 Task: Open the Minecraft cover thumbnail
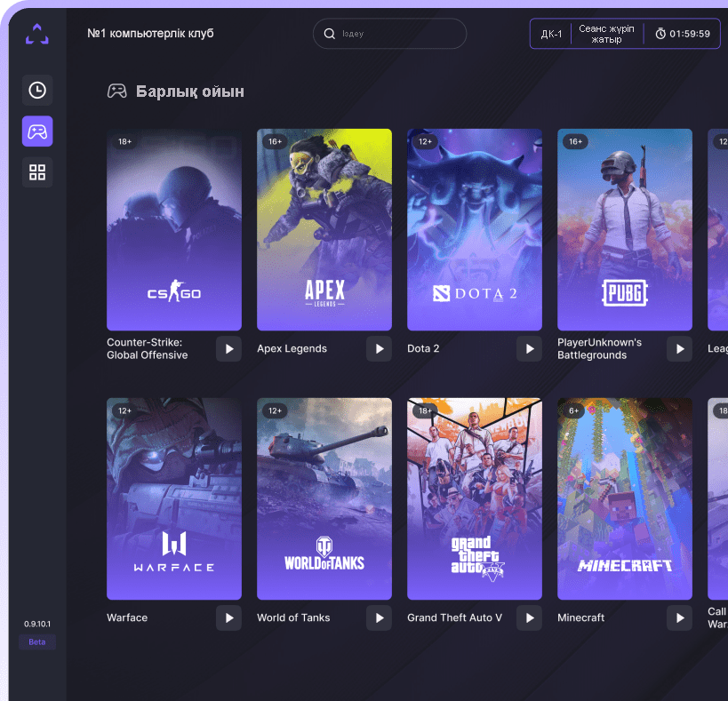tap(625, 498)
